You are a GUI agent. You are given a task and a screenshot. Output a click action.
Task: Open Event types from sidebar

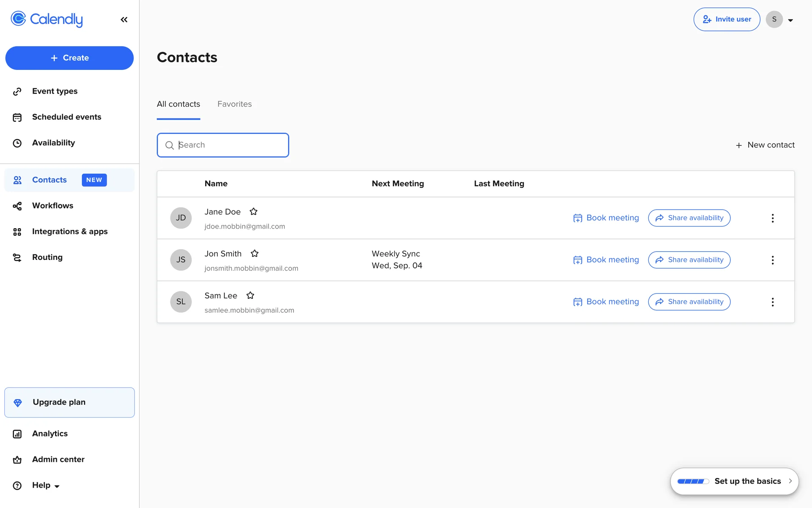point(55,91)
